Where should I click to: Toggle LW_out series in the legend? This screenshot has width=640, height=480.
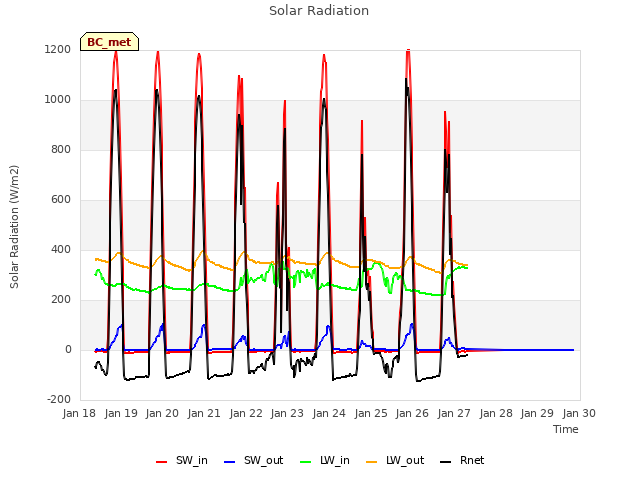pos(395,460)
